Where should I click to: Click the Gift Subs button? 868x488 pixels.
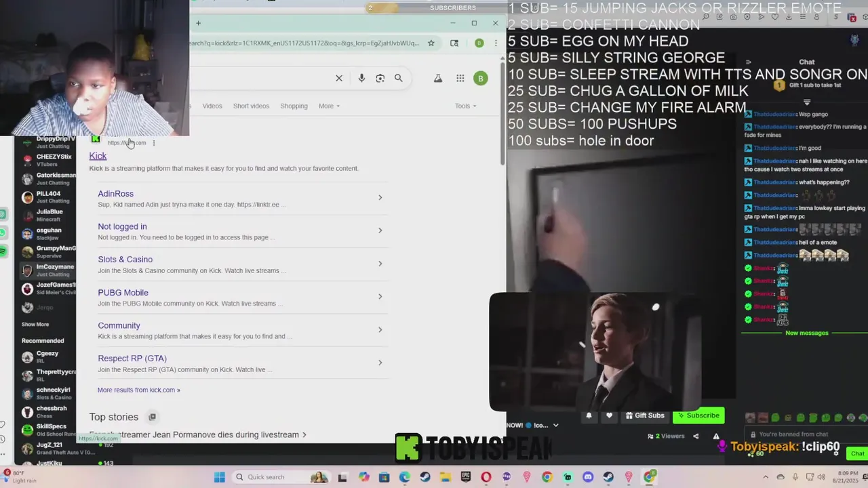tap(644, 415)
